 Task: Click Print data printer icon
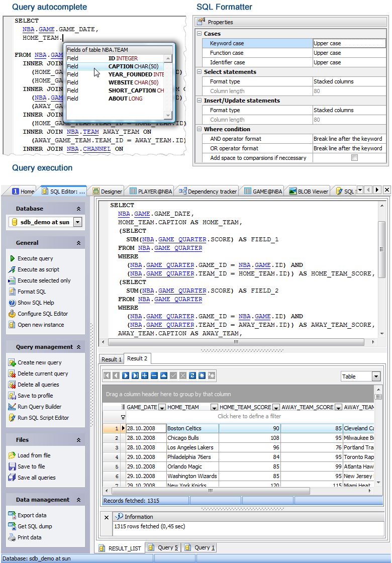tap(12, 537)
